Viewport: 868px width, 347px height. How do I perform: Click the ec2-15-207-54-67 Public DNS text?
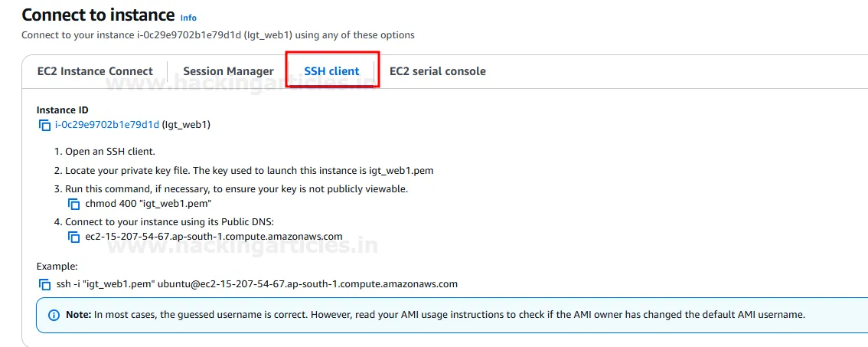214,237
